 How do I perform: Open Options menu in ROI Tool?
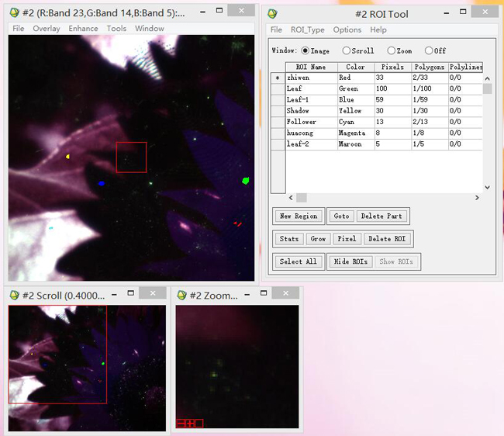tap(347, 29)
